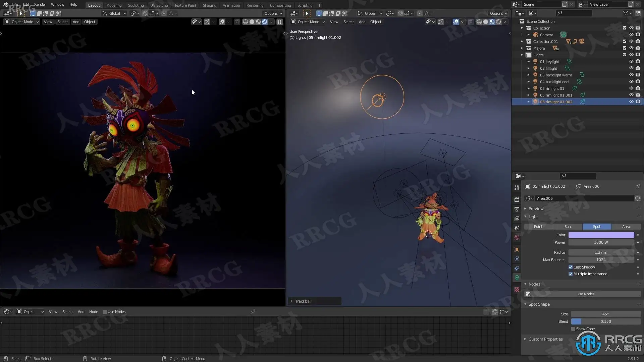Uncheck Multiple Importance
644x362 pixels.
click(x=571, y=274)
